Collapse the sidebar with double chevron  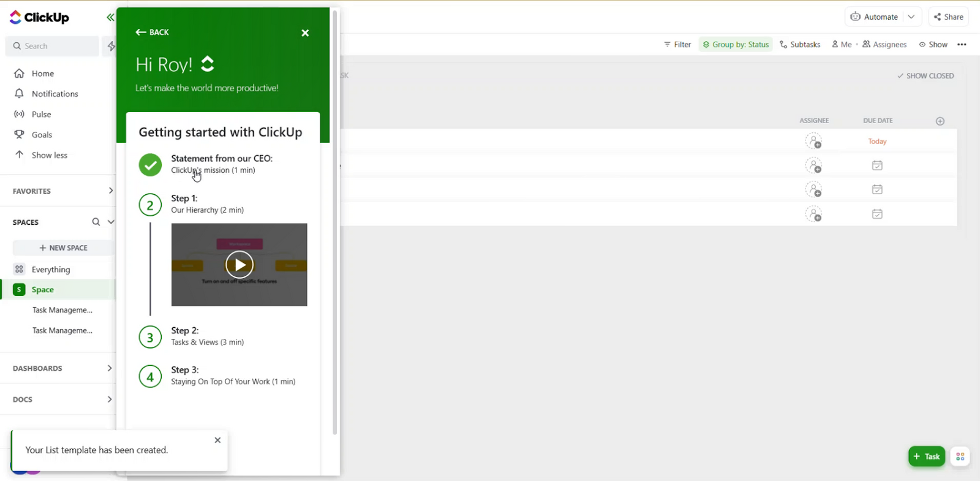coord(110,17)
